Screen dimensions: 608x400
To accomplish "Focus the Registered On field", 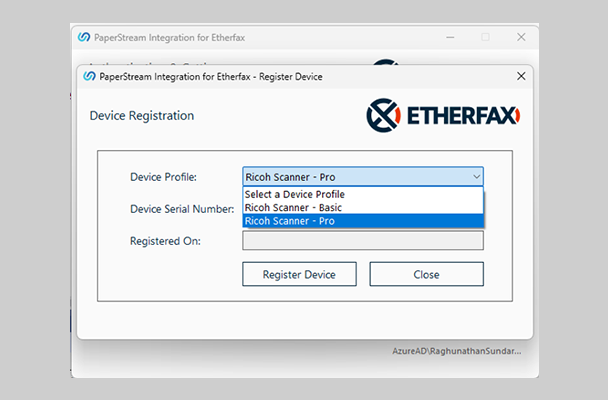I will (363, 240).
